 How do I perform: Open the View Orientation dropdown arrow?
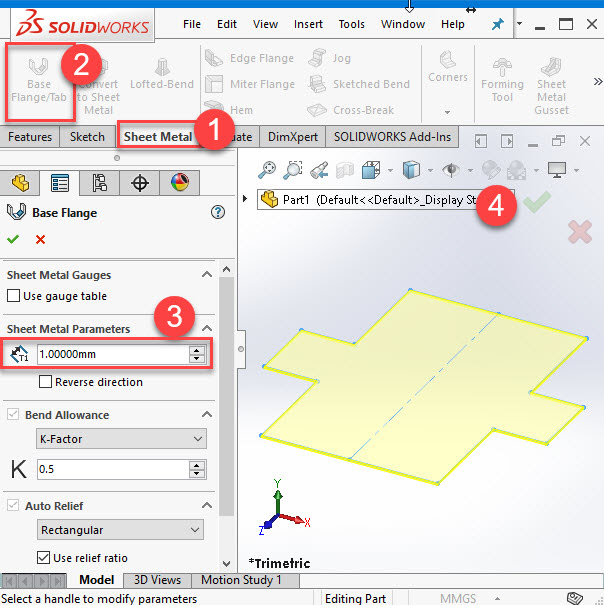[391, 170]
